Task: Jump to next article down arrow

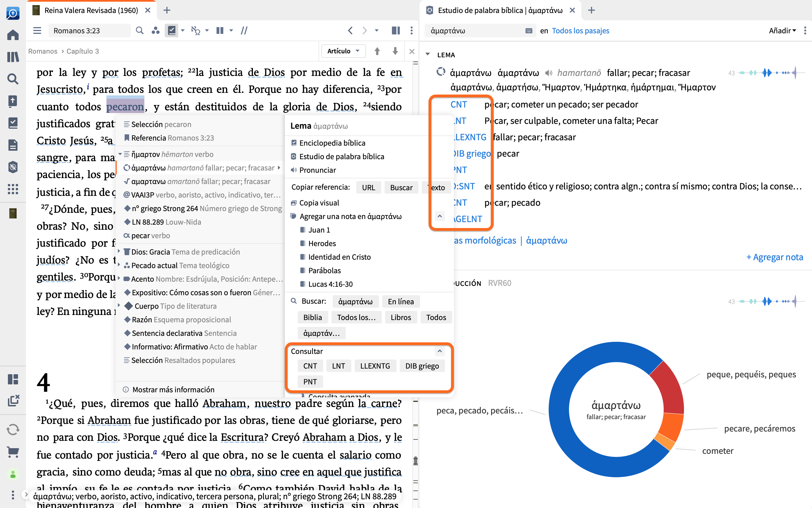Action: pyautogui.click(x=395, y=51)
